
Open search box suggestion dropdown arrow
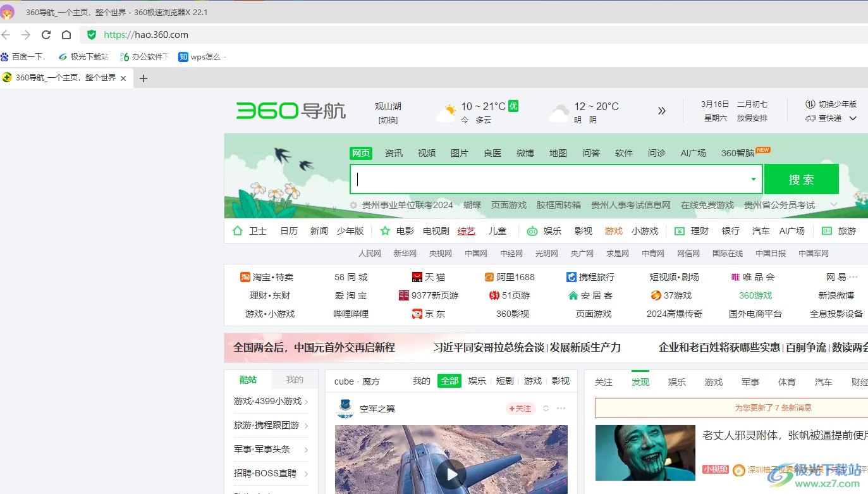[754, 179]
